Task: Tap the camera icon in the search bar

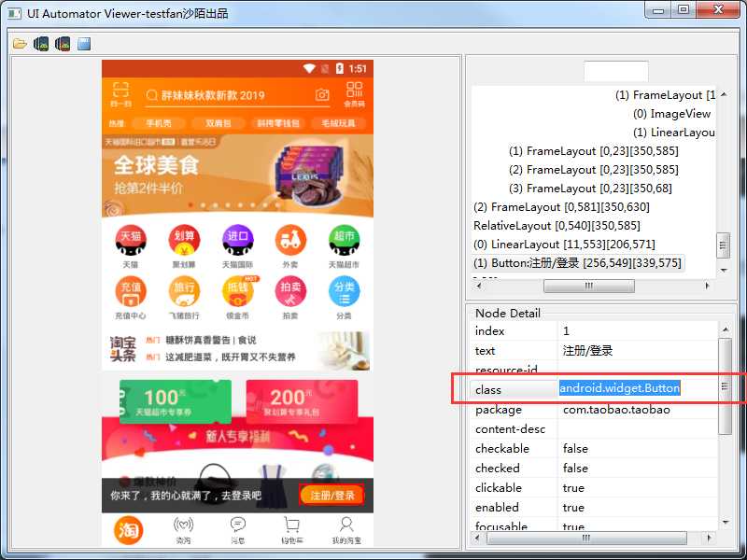Action: click(x=322, y=95)
